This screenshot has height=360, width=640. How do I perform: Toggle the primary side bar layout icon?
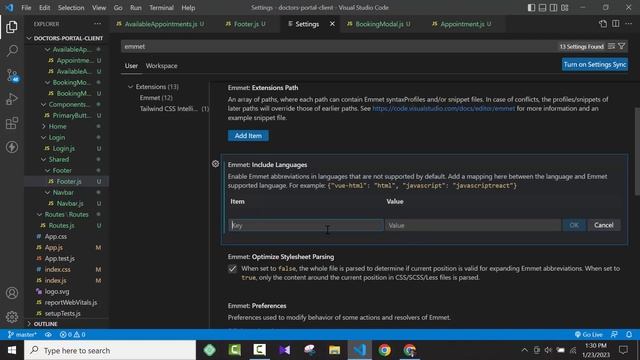(x=531, y=8)
